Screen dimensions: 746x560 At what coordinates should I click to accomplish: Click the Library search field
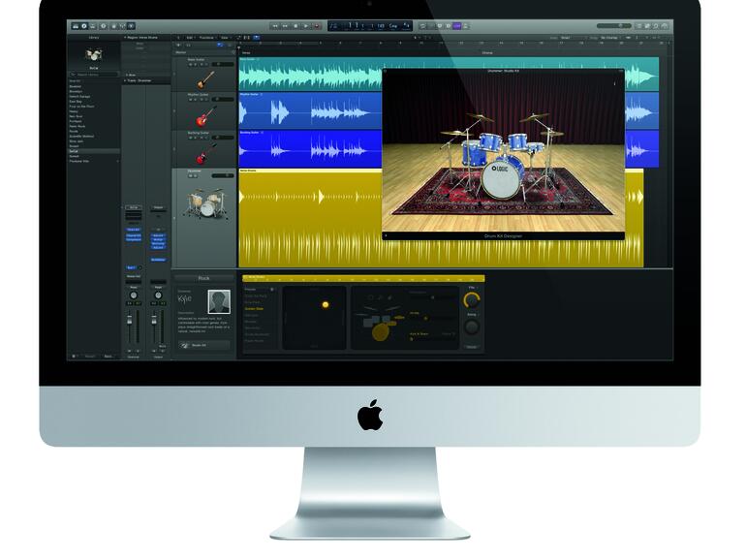pyautogui.click(x=94, y=75)
